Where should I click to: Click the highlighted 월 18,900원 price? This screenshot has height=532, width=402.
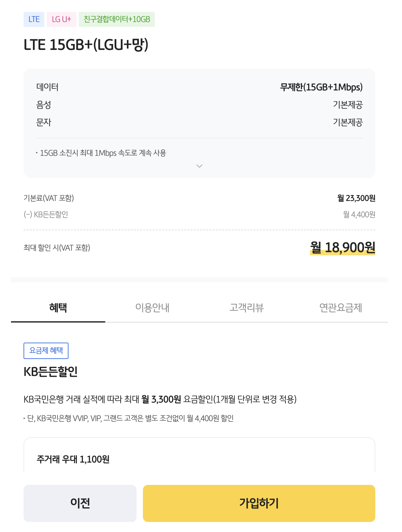343,248
